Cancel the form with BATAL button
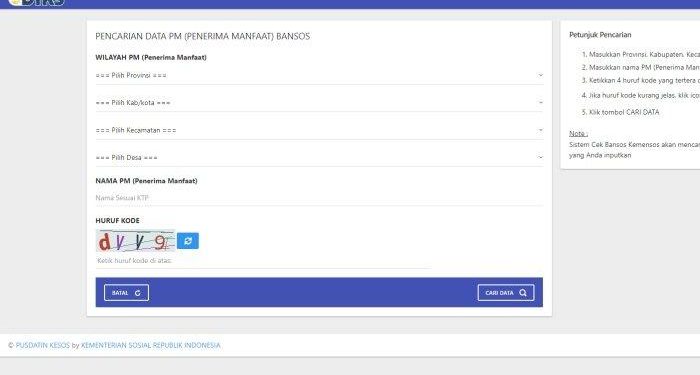Screen dimensions: 700x375 [126, 293]
